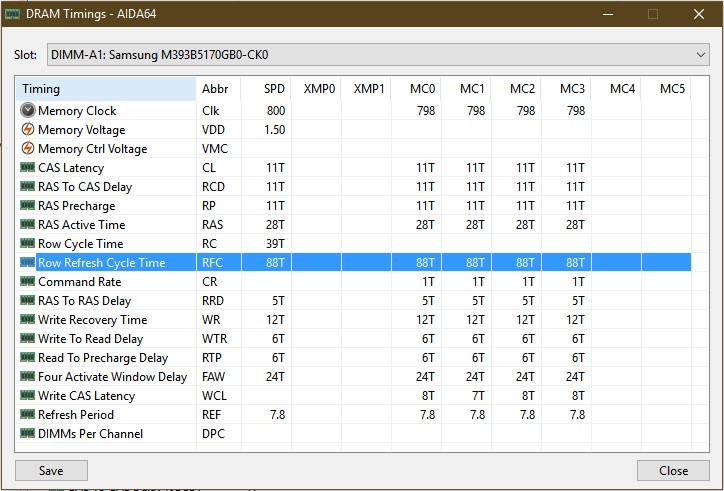Select the RAS Precharge row label
The height and width of the screenshot is (491, 724).
tap(77, 206)
